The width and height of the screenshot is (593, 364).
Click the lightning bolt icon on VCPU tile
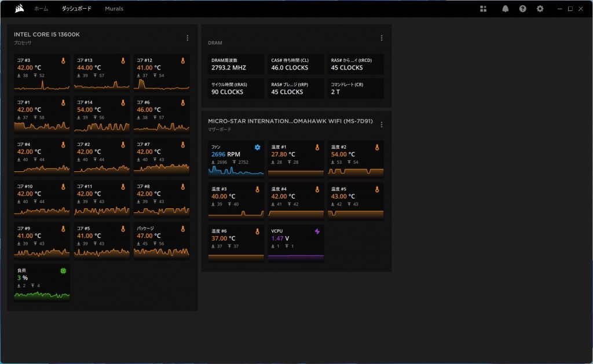coord(317,231)
